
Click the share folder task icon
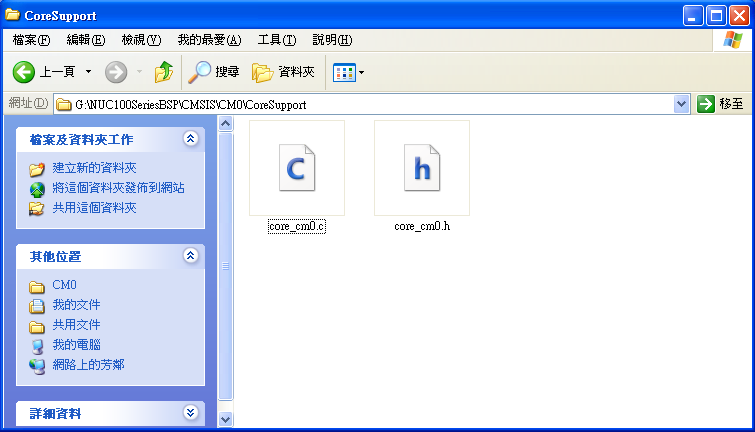coord(37,209)
